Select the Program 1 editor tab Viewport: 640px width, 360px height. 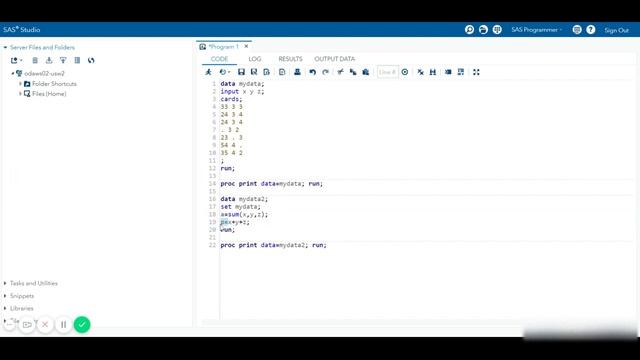tap(224, 47)
